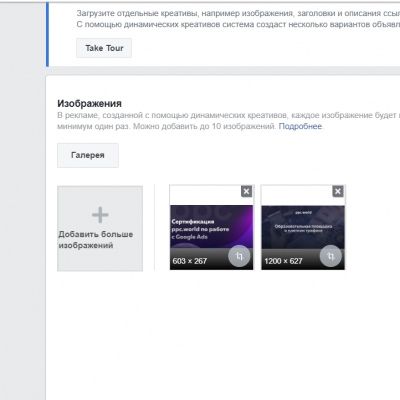
Task: Click the plus icon to add images
Action: point(100,215)
